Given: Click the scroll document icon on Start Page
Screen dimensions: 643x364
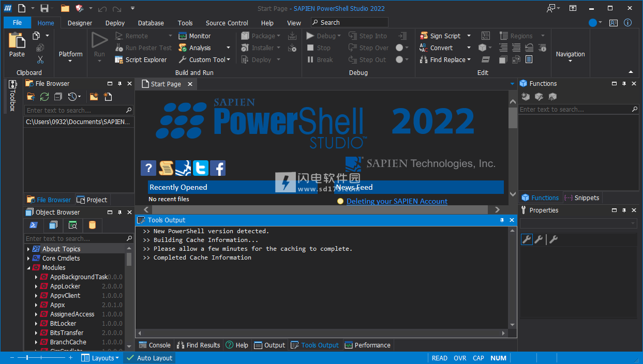Looking at the screenshot, I should point(166,168).
